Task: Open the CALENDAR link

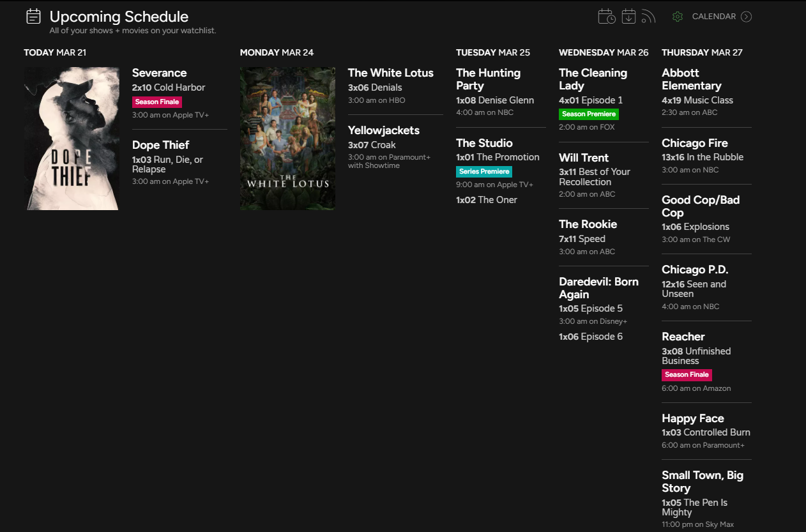Action: coord(714,17)
